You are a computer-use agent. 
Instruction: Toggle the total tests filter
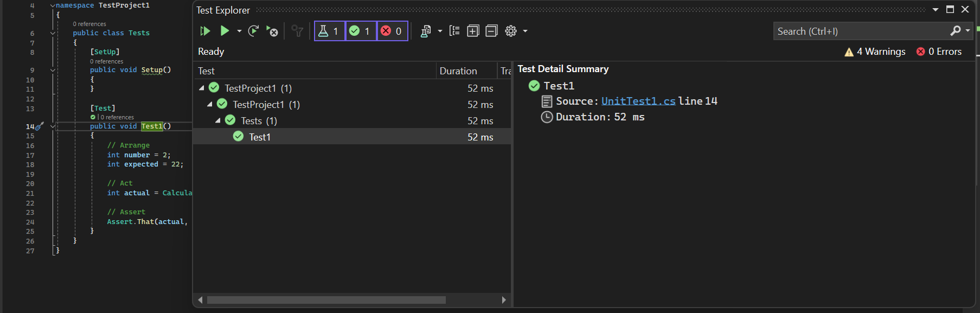[x=329, y=31]
